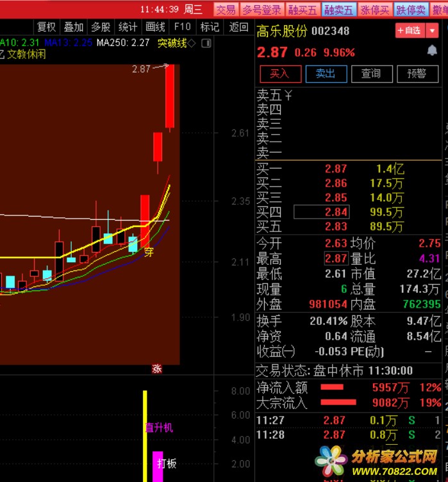Click the 文教休闲 sector label
Screen dimensions: 448x482
click(26, 54)
